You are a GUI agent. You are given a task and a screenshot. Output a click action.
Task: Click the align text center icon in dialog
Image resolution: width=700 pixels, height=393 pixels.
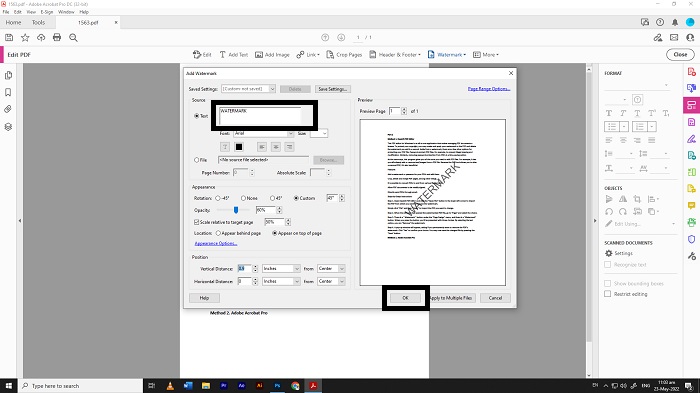point(276,147)
